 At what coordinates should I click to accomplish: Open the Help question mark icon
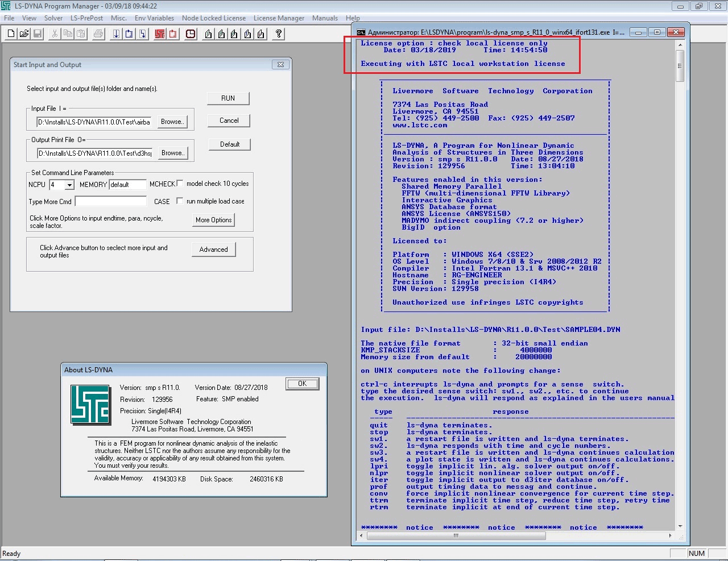(x=279, y=34)
